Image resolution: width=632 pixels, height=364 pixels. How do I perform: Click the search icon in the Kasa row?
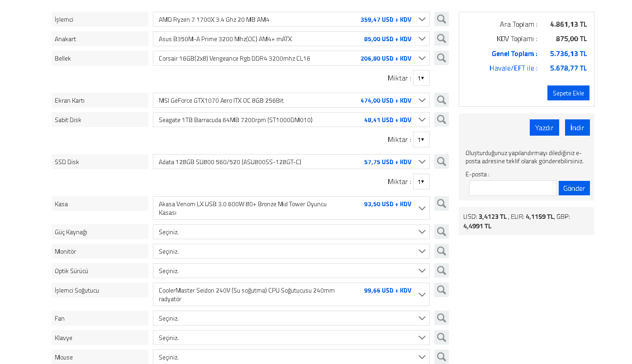[442, 203]
